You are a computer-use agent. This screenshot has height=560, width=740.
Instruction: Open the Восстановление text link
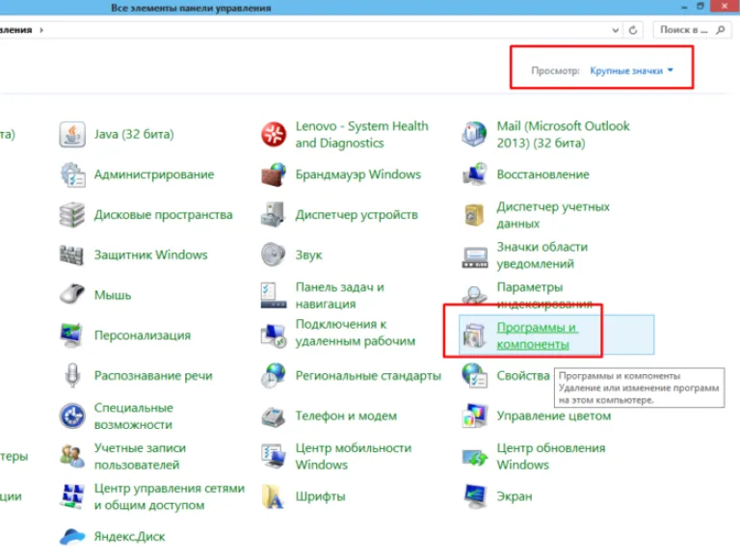(x=542, y=174)
